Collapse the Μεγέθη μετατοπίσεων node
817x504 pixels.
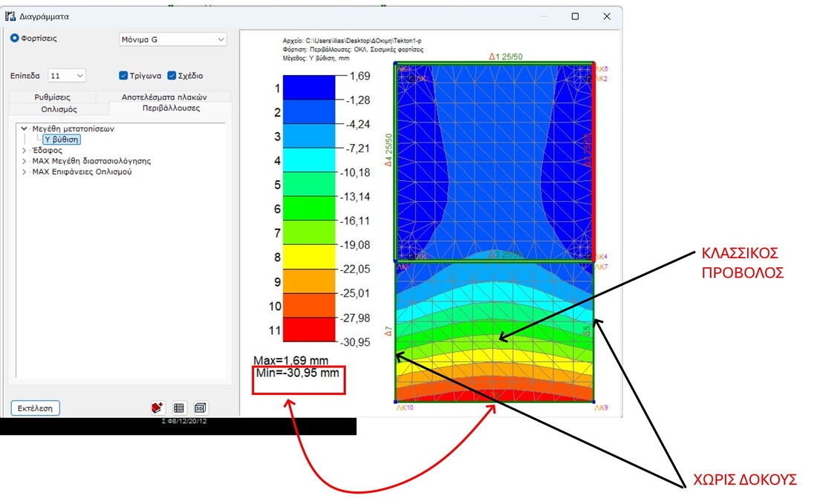25,129
